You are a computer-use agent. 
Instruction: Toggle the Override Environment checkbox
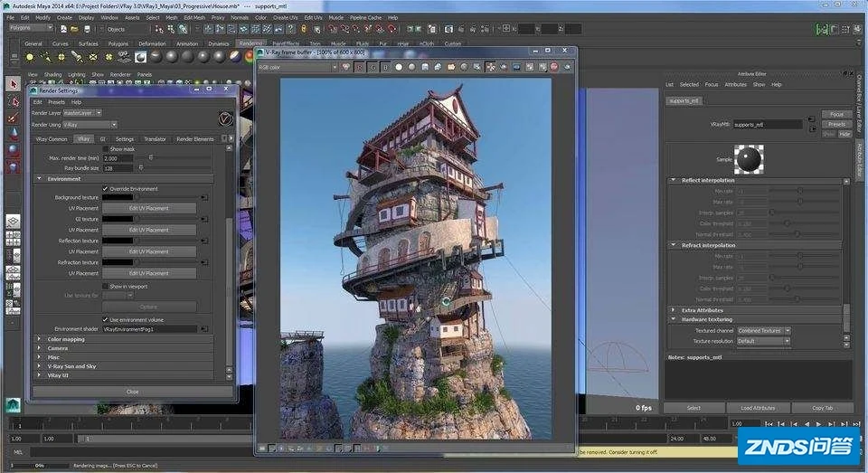(105, 189)
